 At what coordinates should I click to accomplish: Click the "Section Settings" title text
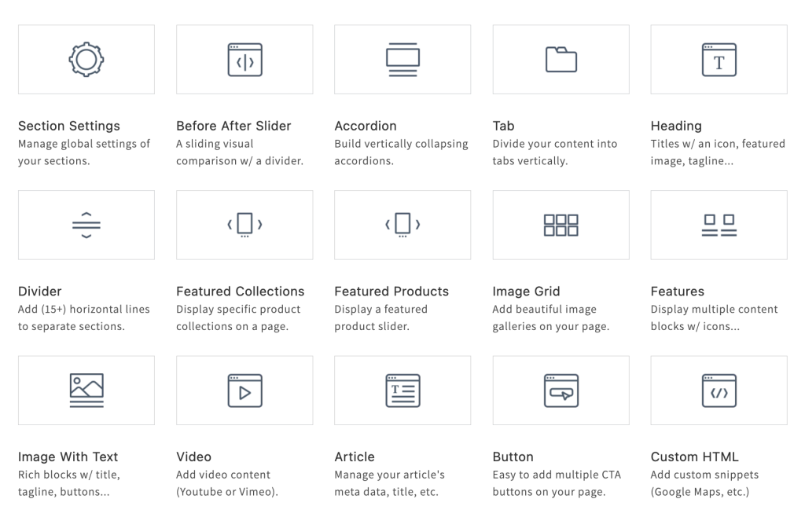(x=69, y=126)
